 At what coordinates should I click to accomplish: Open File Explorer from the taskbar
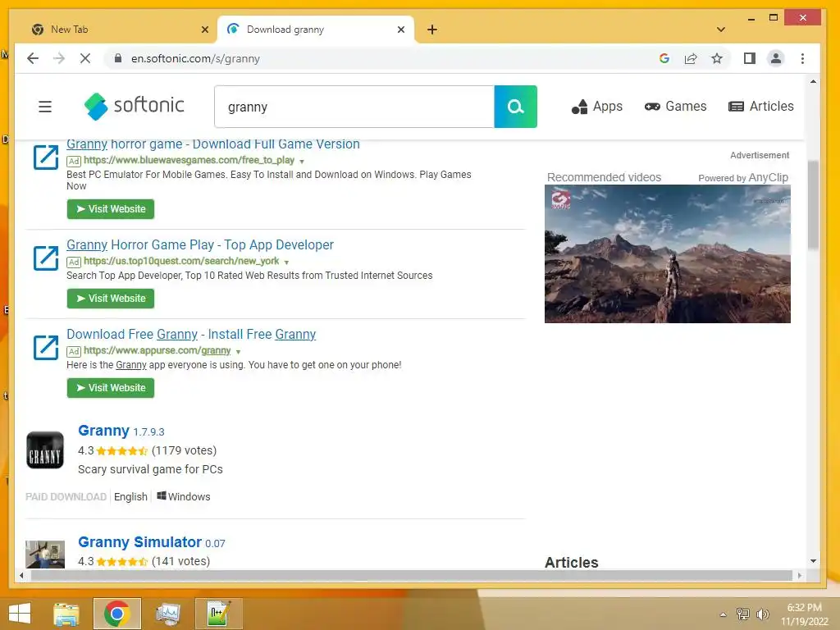tap(66, 614)
